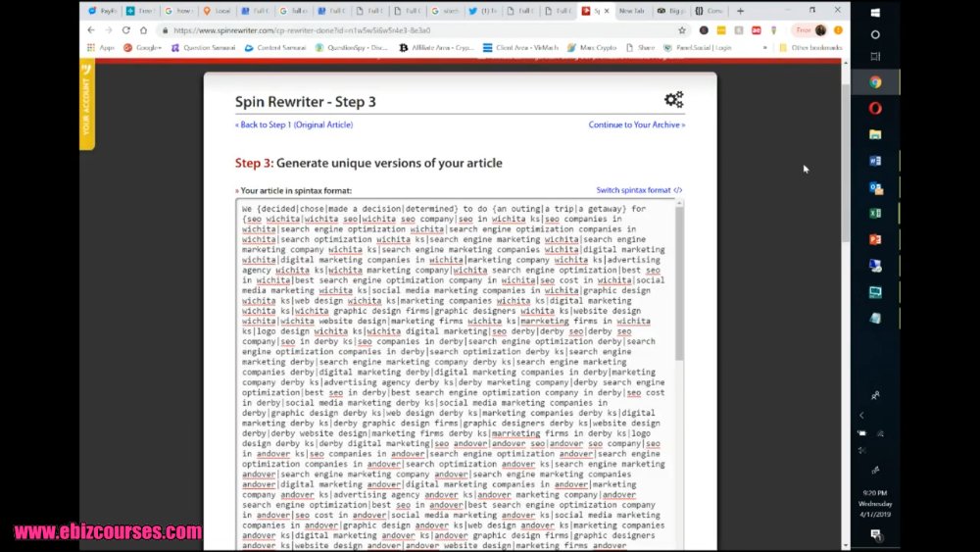Open File Explorer from the taskbar
This screenshot has width=980, height=552.
coord(875,134)
